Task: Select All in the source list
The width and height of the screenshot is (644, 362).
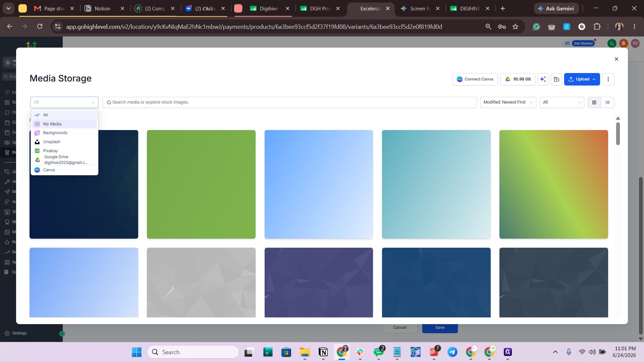Action: tap(64, 115)
